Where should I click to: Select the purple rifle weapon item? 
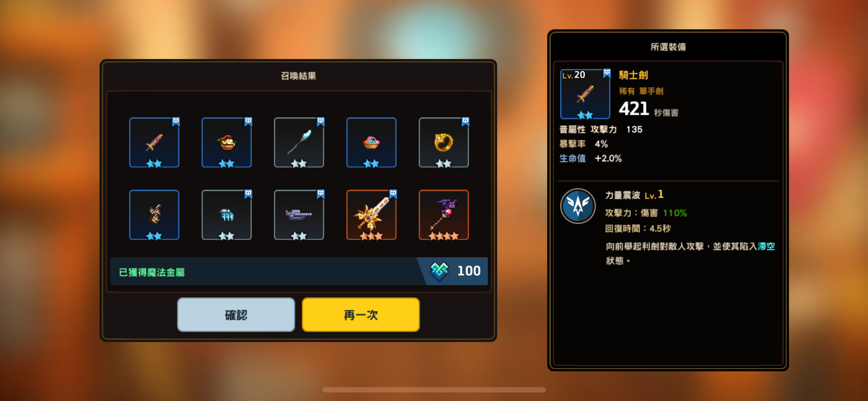tap(299, 215)
